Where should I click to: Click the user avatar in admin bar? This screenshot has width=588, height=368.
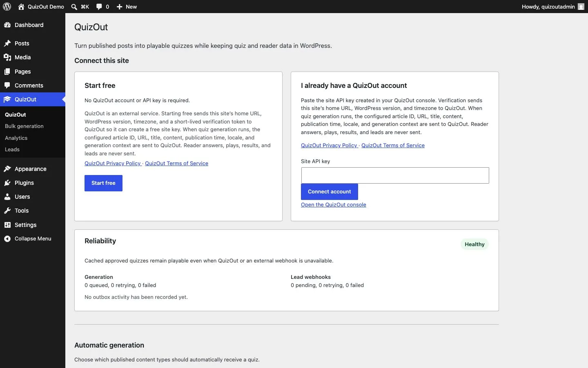coord(581,7)
